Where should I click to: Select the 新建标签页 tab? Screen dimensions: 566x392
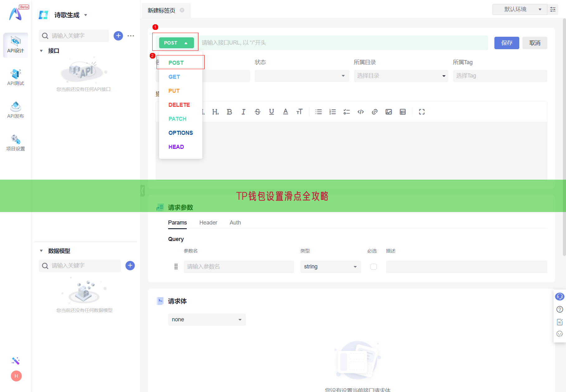click(x=161, y=10)
